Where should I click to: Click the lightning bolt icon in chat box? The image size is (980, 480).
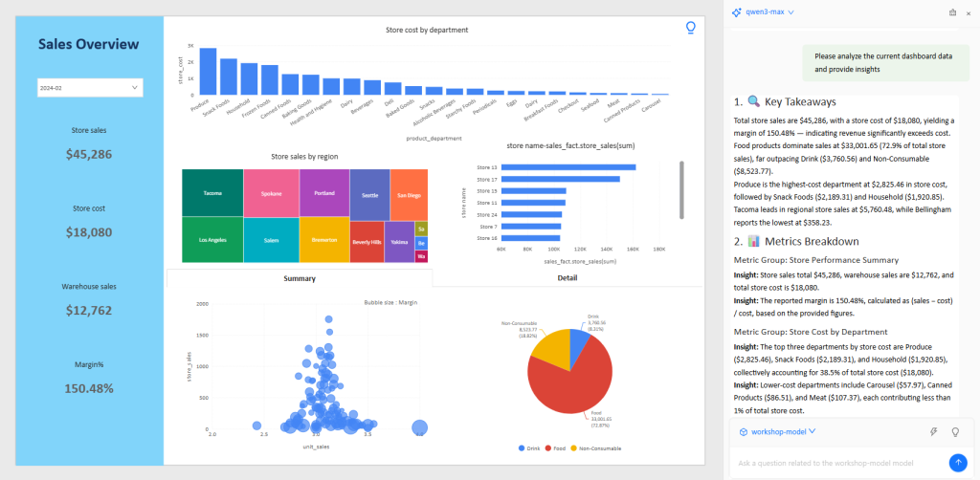click(933, 431)
